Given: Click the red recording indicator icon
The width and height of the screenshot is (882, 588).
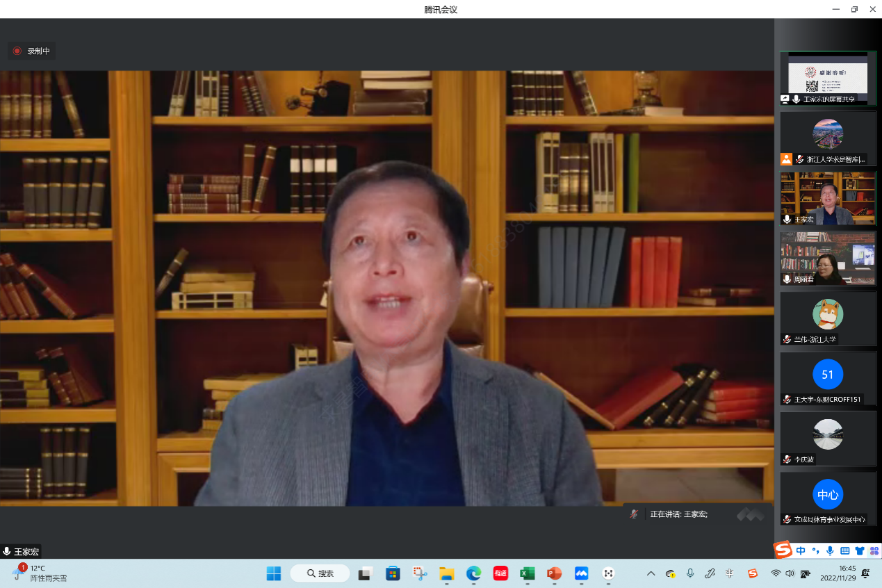Looking at the screenshot, I should pyautogui.click(x=17, y=51).
